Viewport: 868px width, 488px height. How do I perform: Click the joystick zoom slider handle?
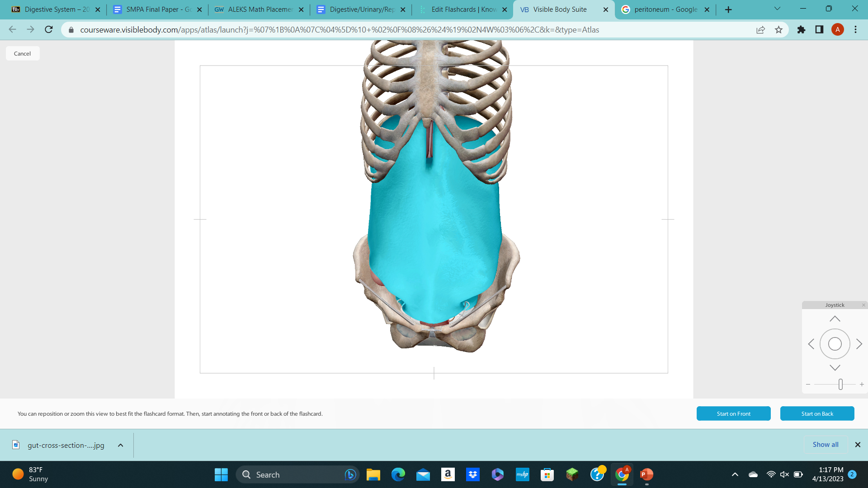point(840,384)
